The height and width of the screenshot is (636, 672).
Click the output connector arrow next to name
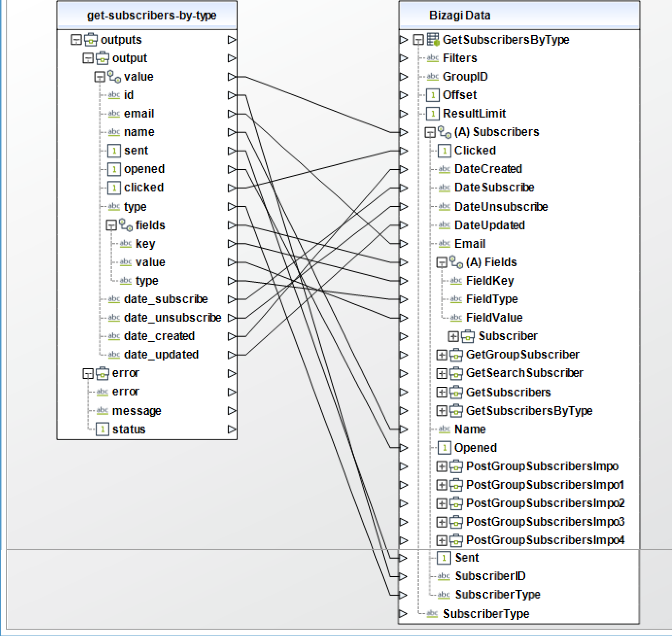pos(232,132)
